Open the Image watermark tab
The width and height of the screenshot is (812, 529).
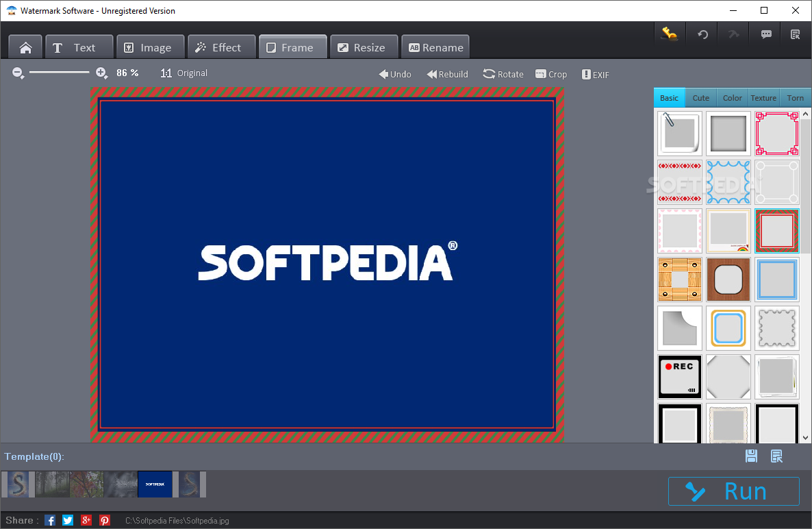pyautogui.click(x=151, y=47)
